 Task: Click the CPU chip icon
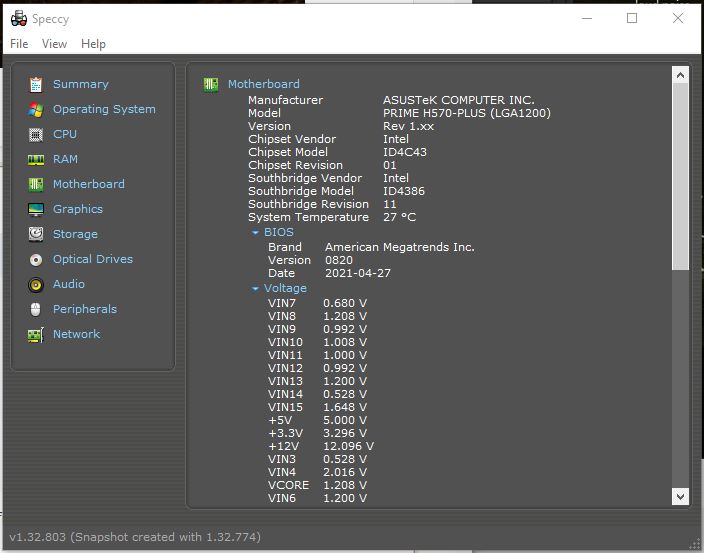(x=36, y=135)
